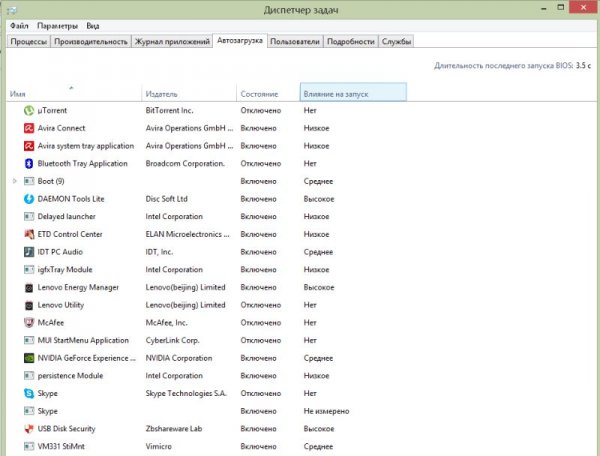Screen dimensions: 600x456
Task: Click the Skype icon from Skype Technologies
Action: pyautogui.click(x=28, y=394)
